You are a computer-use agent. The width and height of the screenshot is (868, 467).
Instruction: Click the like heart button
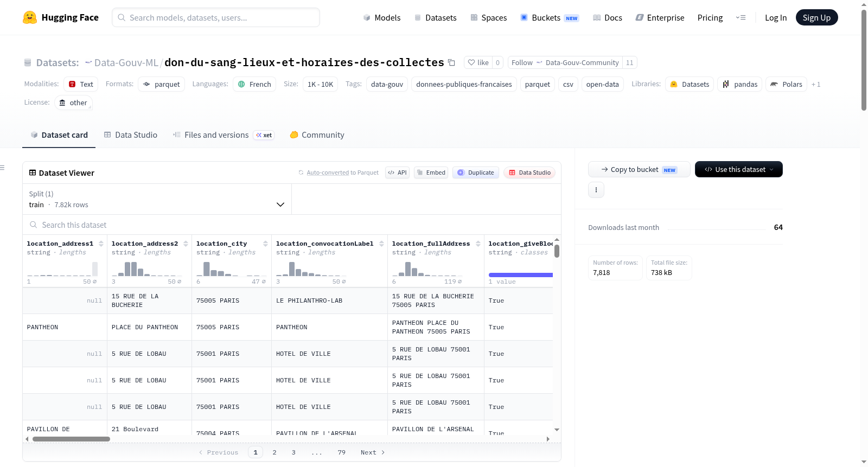478,62
